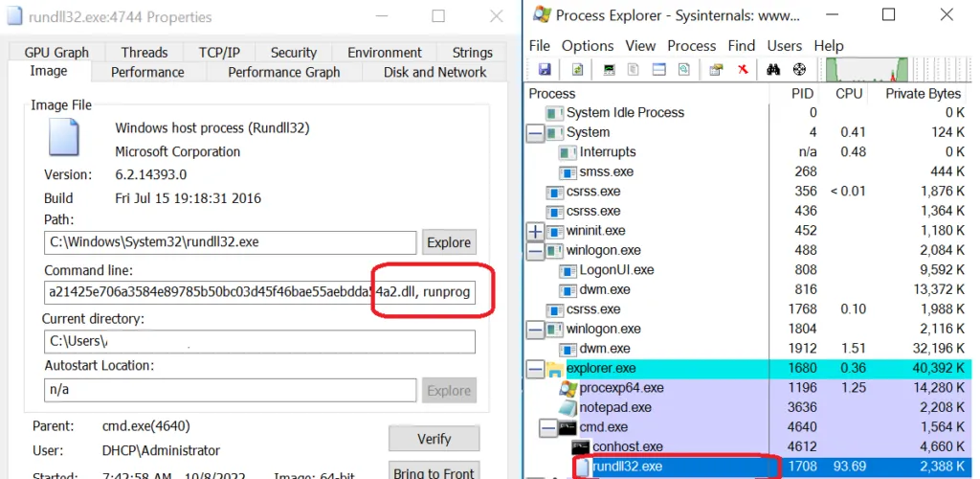
Task: Switch to the Environment tab
Action: pyautogui.click(x=385, y=53)
